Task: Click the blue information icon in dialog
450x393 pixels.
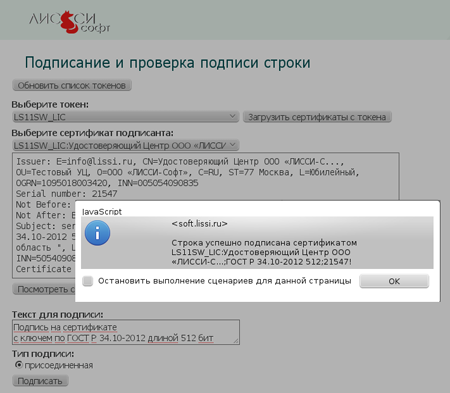Action: [97, 233]
